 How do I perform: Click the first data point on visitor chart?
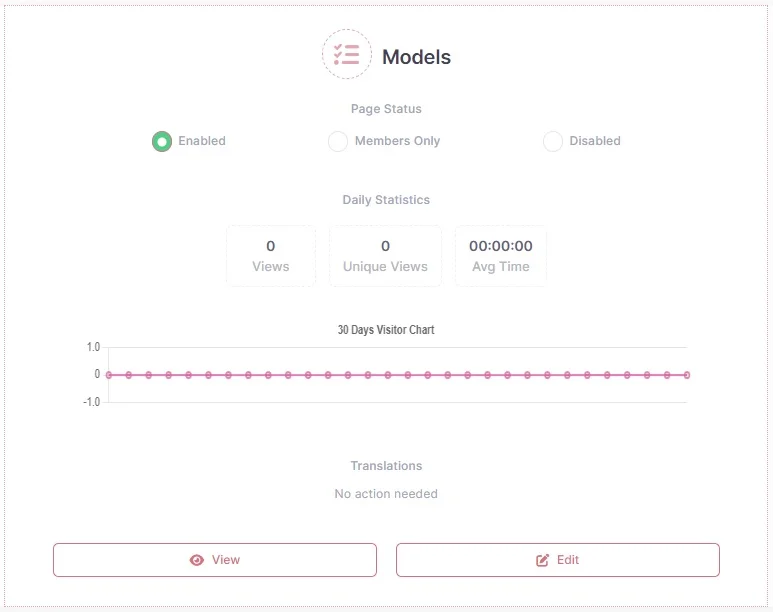pos(109,375)
